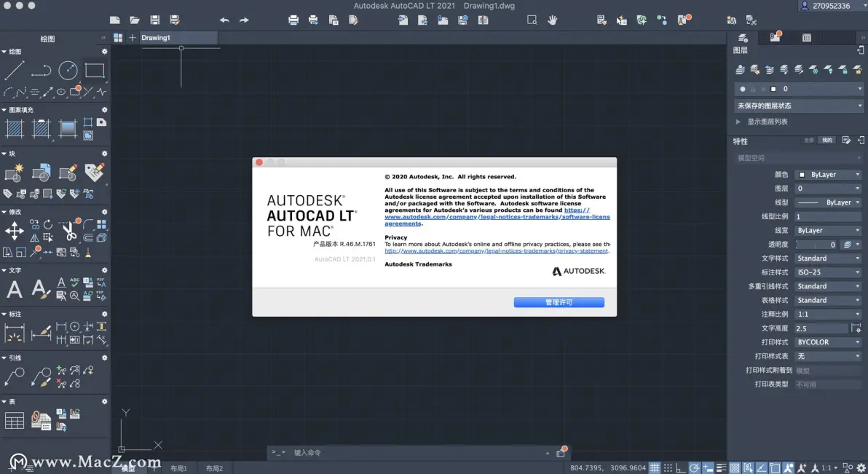This screenshot has height=474, width=868.
Task: Select the Rectangle drawing tool
Action: pyautogui.click(x=95, y=71)
